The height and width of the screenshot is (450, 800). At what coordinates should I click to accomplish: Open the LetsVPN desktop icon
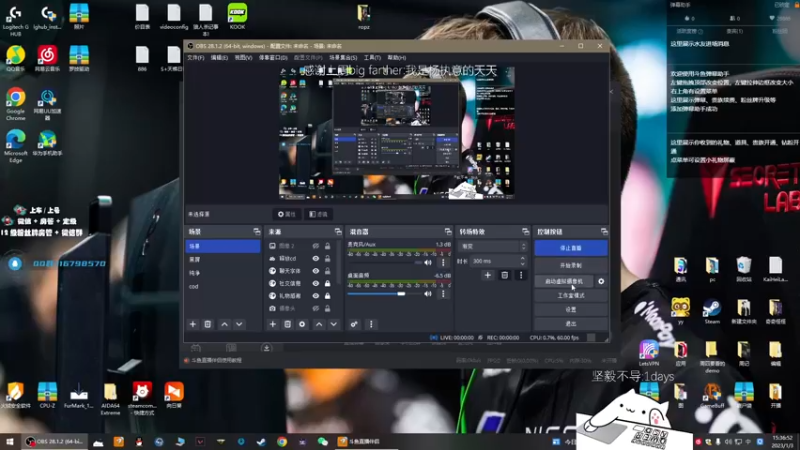[x=648, y=353]
